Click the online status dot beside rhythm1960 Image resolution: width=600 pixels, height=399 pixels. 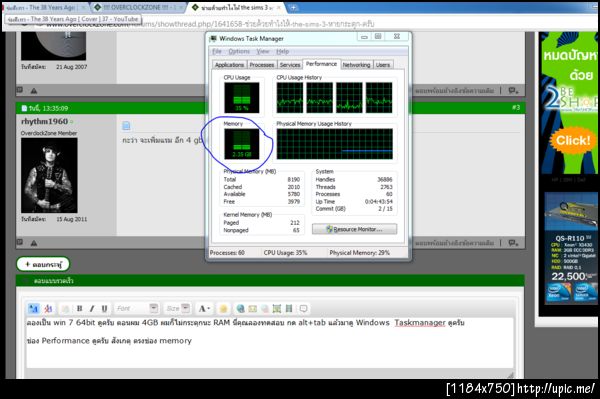[72, 122]
